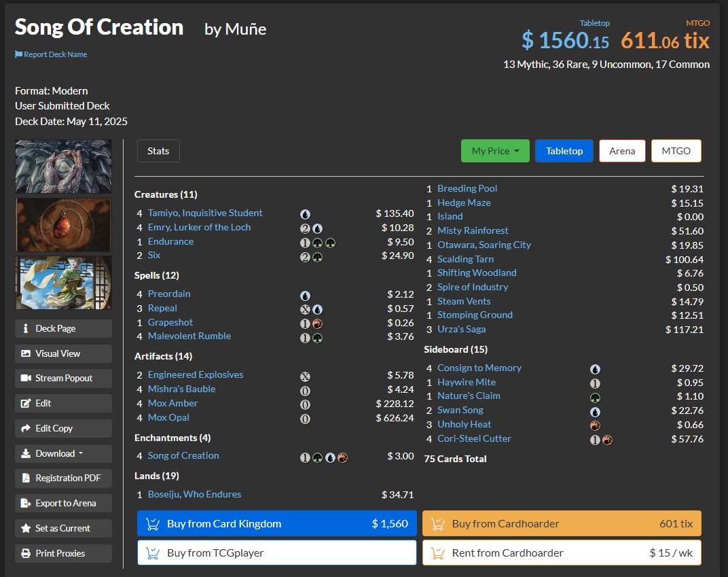Open the Tamiyo, Inquisitive Student card page

pyautogui.click(x=206, y=213)
